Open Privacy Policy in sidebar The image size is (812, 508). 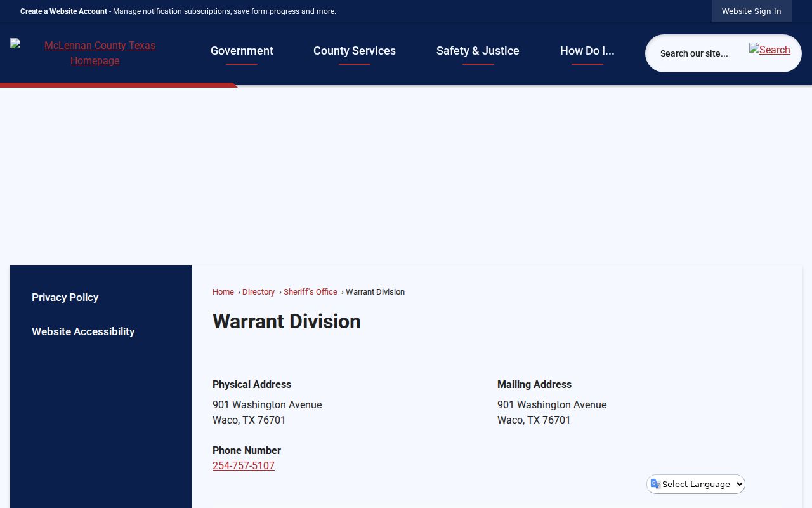(65, 297)
